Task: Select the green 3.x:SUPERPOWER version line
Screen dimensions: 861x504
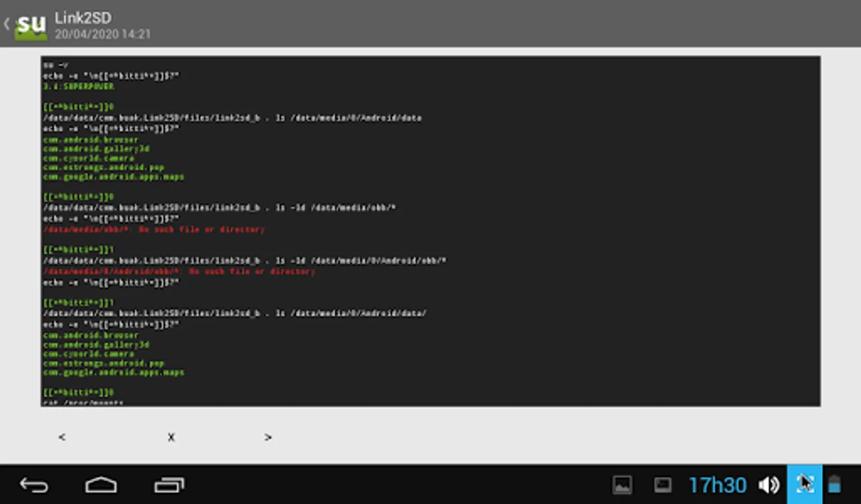Action: (78, 86)
